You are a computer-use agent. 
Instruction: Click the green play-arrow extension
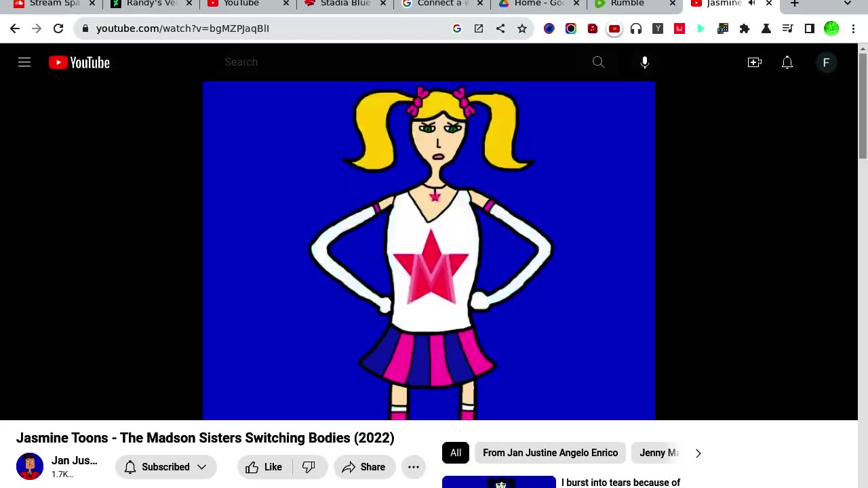[701, 28]
